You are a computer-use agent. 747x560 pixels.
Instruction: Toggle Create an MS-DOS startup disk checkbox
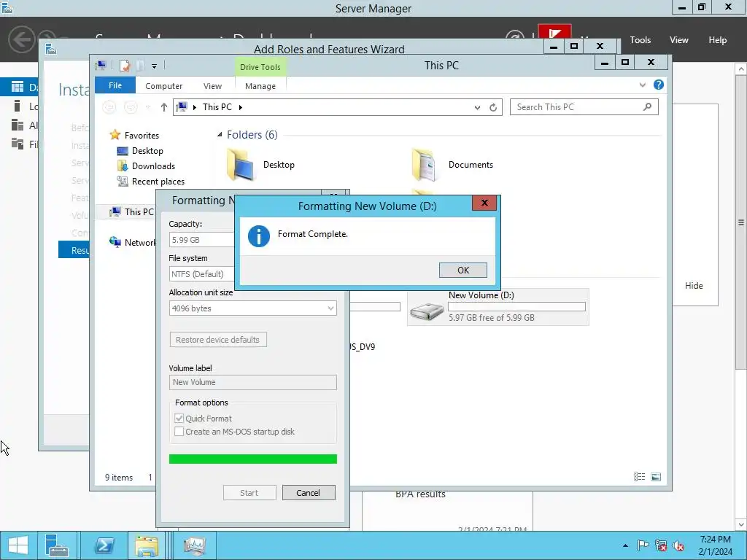coord(179,432)
